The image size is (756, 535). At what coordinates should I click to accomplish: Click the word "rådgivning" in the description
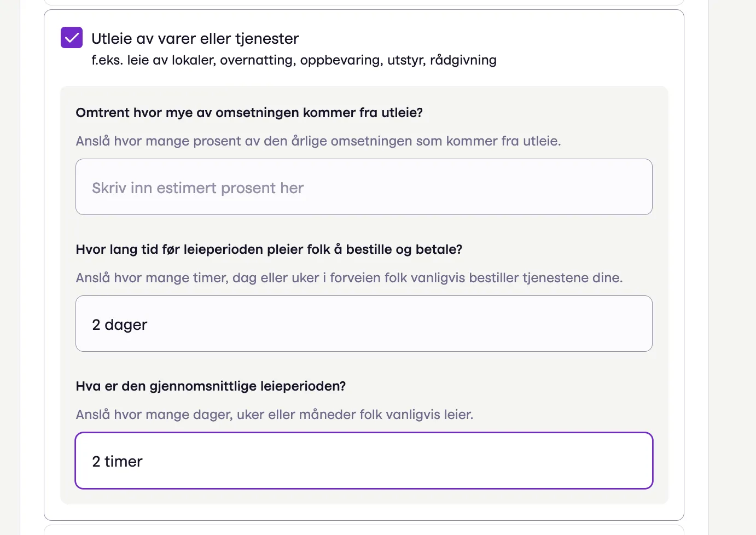pyautogui.click(x=463, y=60)
